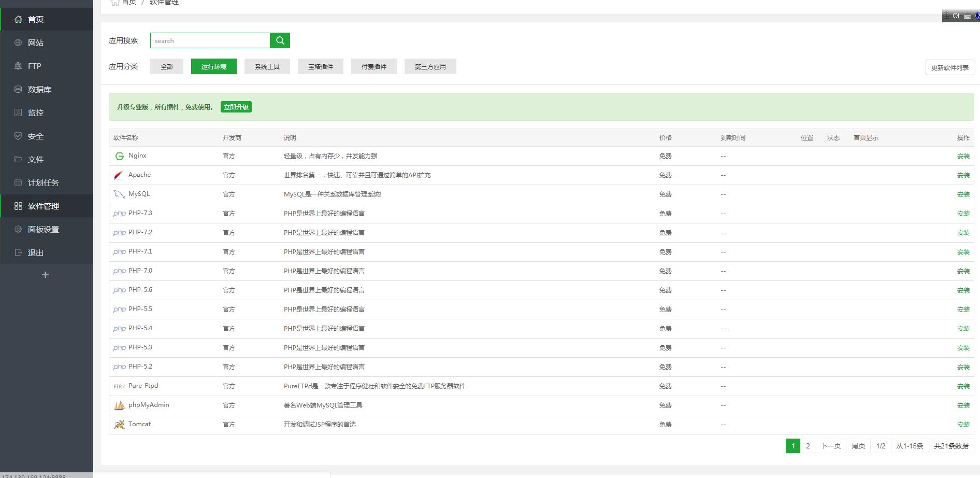Click the PHP-7.0 software name
980x478 pixels.
point(140,271)
